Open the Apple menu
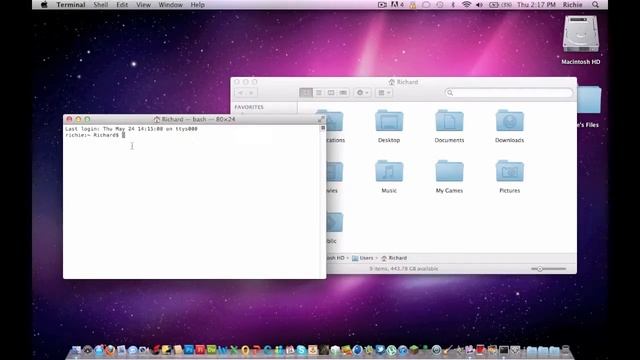Screen dimensions: 640x360 click(x=44, y=4)
